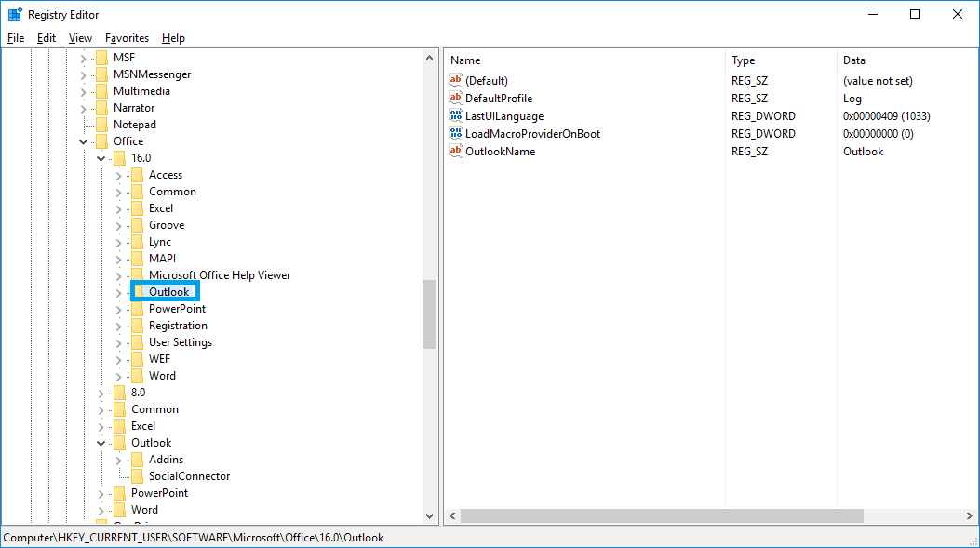
Task: Click the folder icon for MSF key
Action: (101, 58)
